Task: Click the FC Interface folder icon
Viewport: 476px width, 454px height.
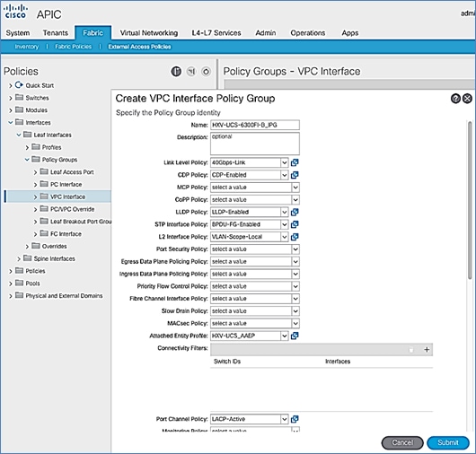Action: [44, 233]
